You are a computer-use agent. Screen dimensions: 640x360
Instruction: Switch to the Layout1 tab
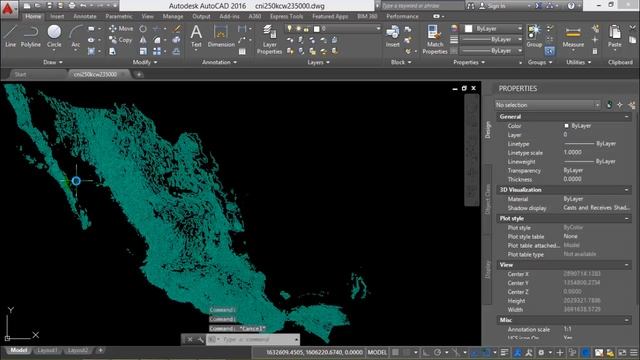pyautogui.click(x=47, y=351)
